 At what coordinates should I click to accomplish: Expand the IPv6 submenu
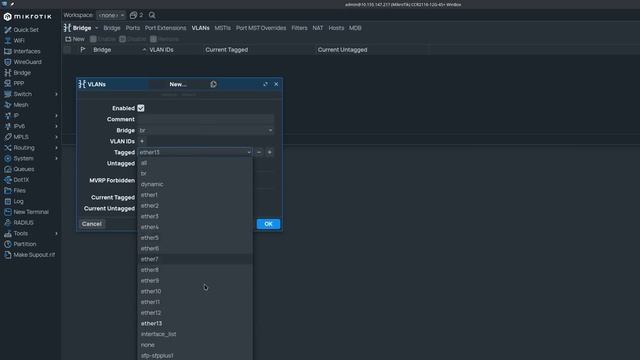click(x=56, y=126)
